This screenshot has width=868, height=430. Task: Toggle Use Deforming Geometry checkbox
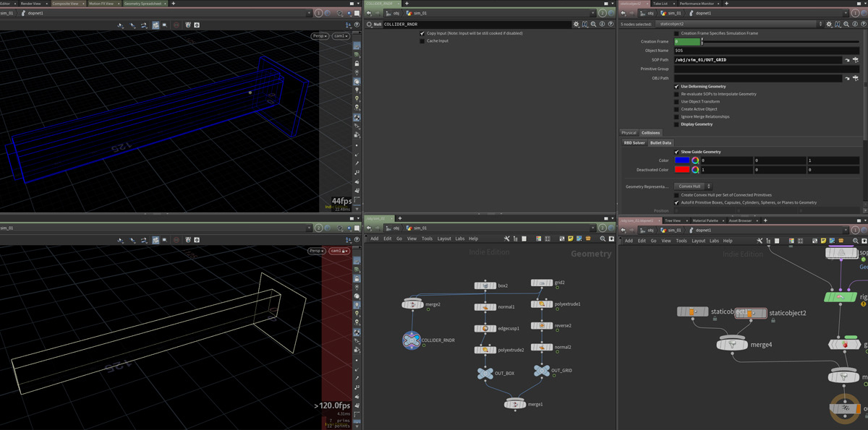pos(676,87)
